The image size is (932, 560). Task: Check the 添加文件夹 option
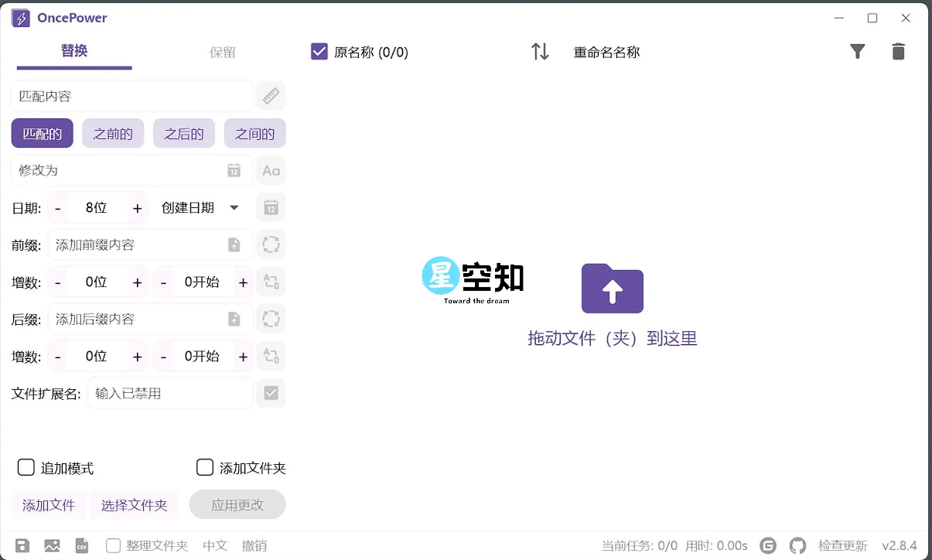coord(205,467)
